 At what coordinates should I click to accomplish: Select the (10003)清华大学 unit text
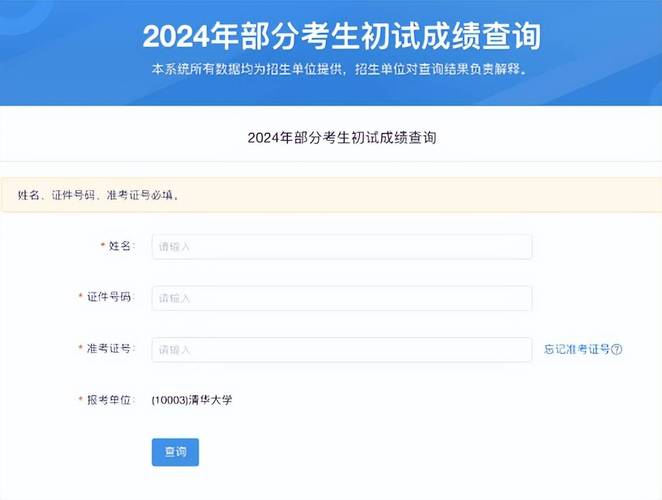192,400
